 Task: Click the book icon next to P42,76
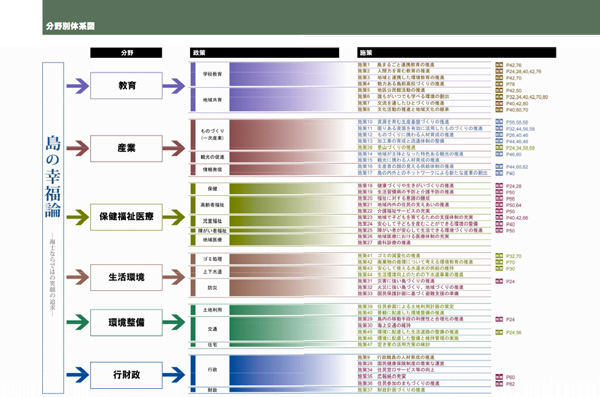499,65
